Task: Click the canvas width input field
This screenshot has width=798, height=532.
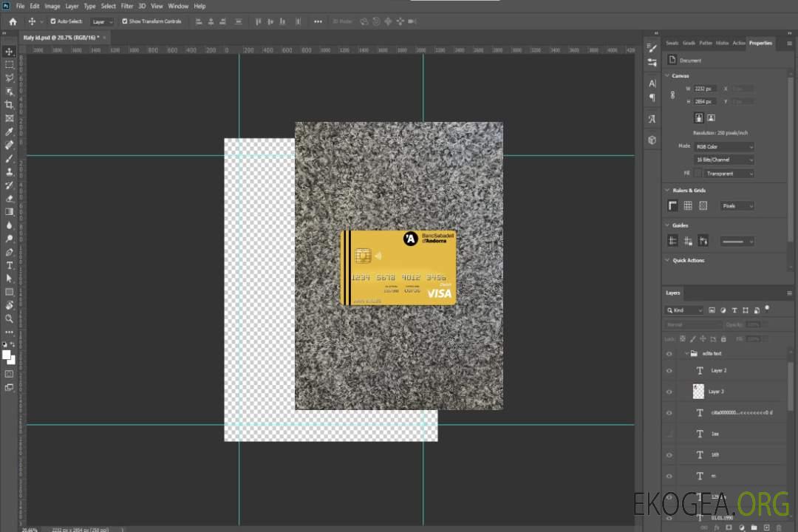Action: tap(705, 89)
